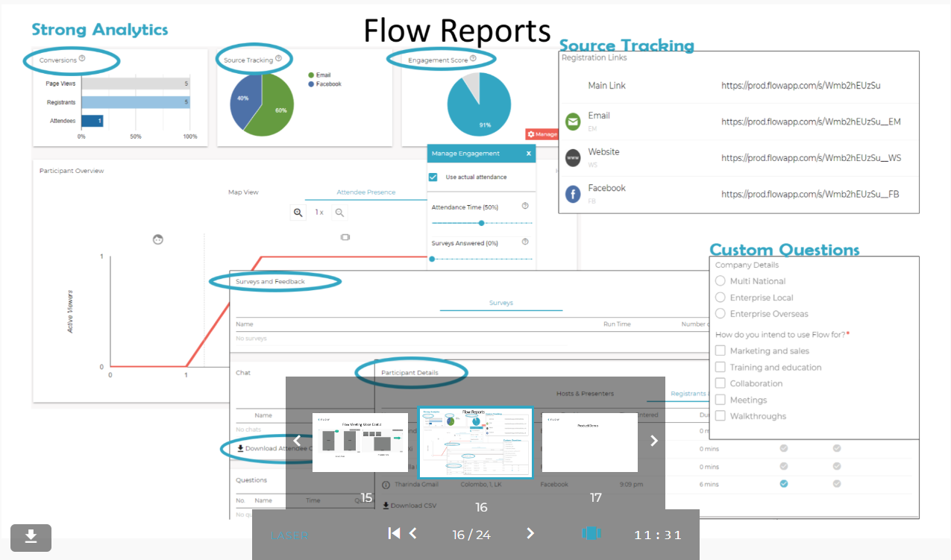Viewport: 951px width, 560px height.
Task: Select Enterprise Overseas radio option
Action: pos(720,314)
